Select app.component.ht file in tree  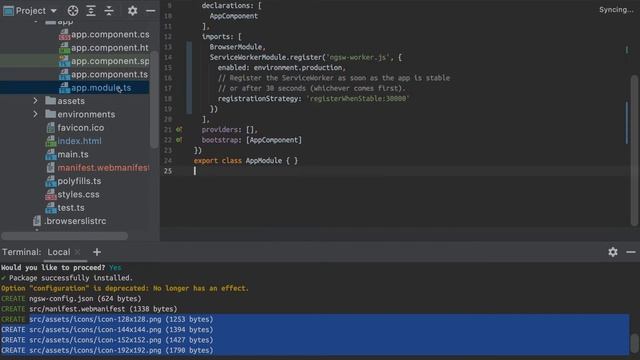109,48
